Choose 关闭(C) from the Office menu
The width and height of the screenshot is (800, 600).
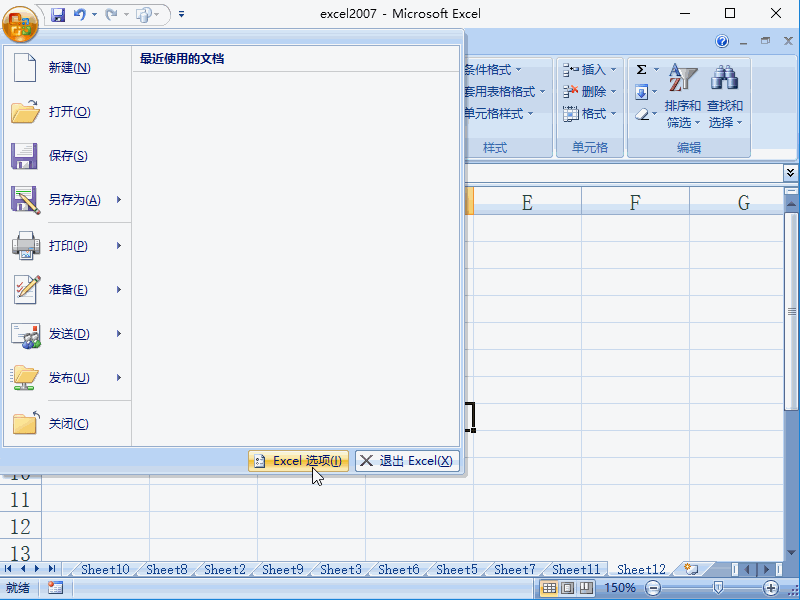click(x=67, y=423)
